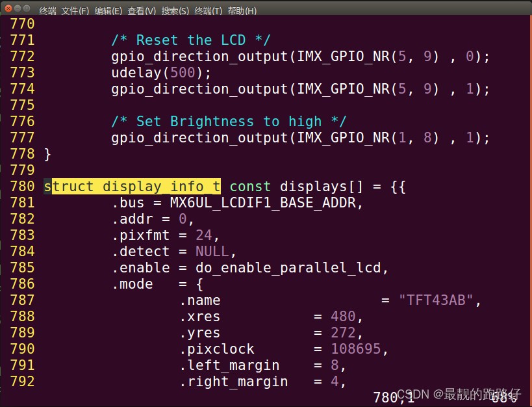Close the terminal window with the red button
This screenshot has height=407, width=532.
point(8,8)
